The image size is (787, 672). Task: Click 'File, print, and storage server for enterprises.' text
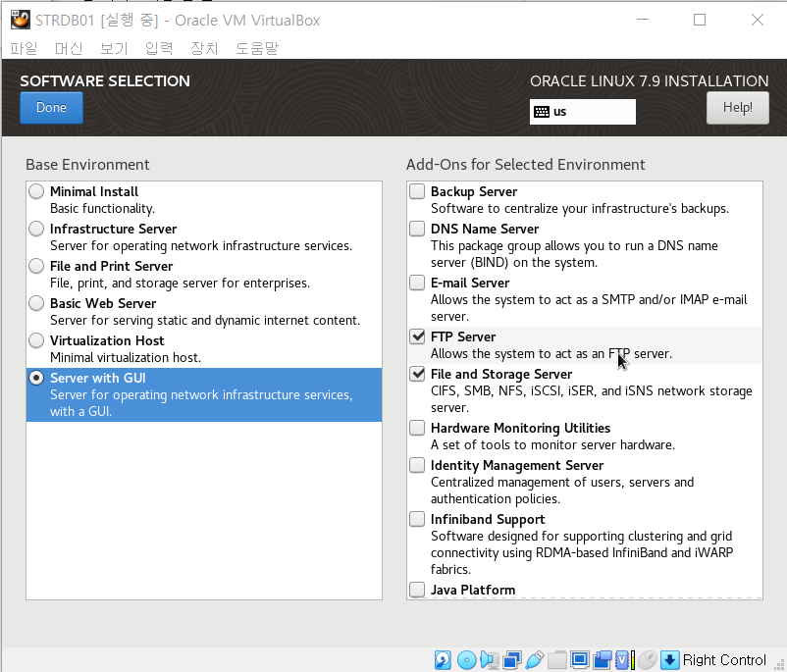click(x=180, y=284)
